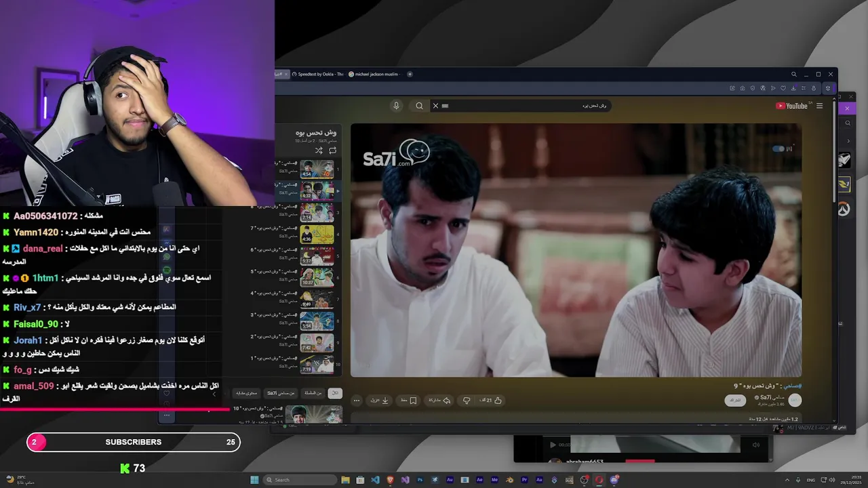Play playlist video with 4:36 duration
The height and width of the screenshot is (488, 868).
317,235
